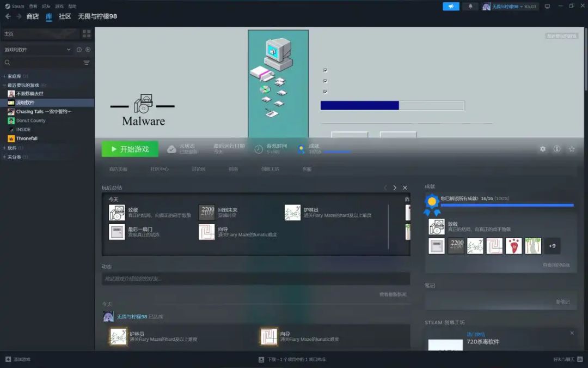Show next post-game summary page
588x368 pixels.
pyautogui.click(x=395, y=188)
